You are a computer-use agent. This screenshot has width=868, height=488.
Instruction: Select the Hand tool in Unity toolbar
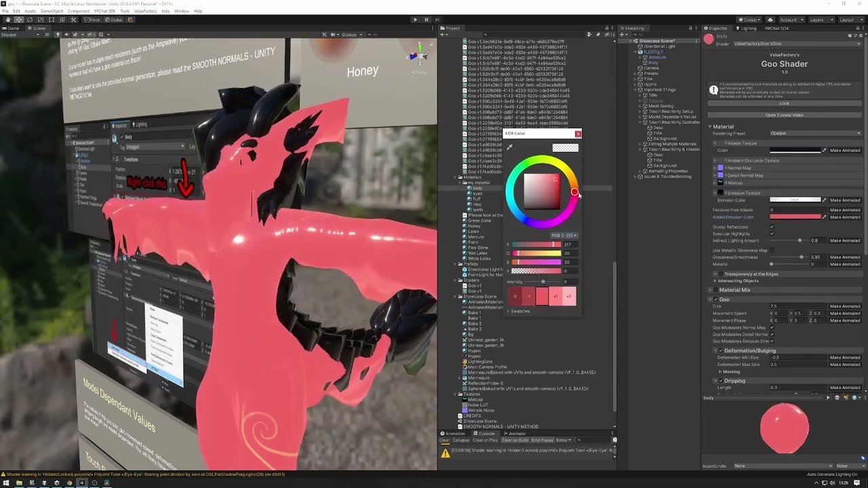click(x=7, y=20)
